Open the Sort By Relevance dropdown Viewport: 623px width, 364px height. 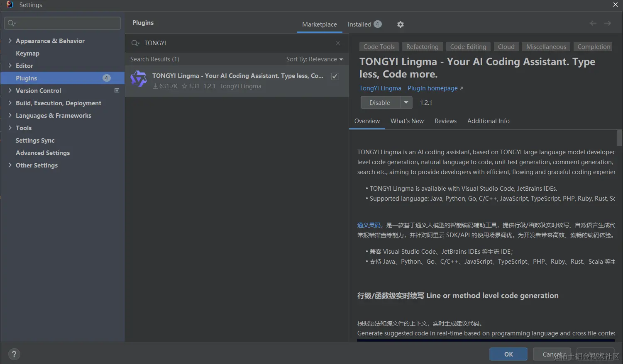[315, 59]
